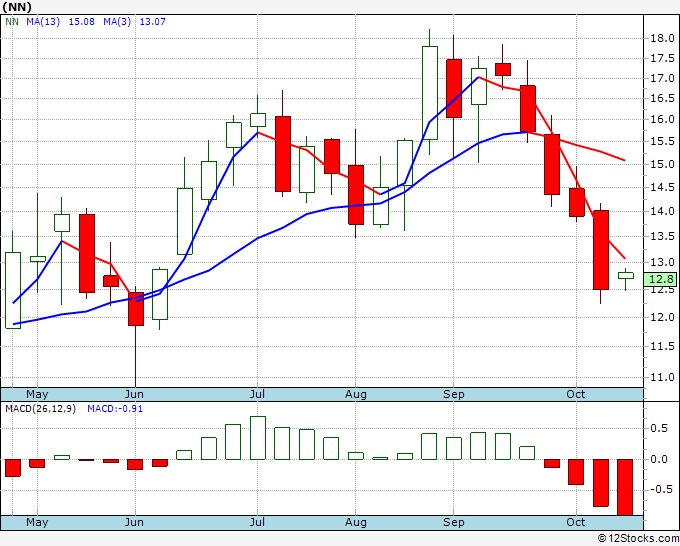Select Jul on the MACD panel axis
Image resolution: width=680 pixels, height=546 pixels.
pyautogui.click(x=257, y=522)
